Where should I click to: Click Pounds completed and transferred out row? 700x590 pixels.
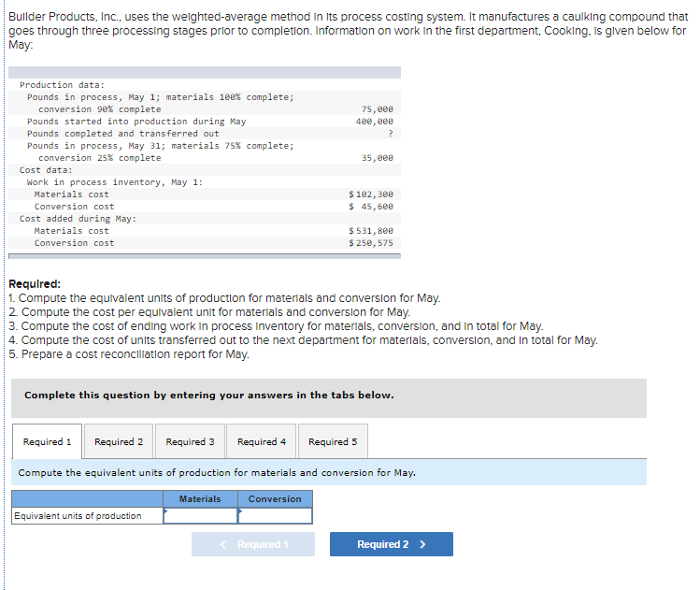tap(205, 133)
